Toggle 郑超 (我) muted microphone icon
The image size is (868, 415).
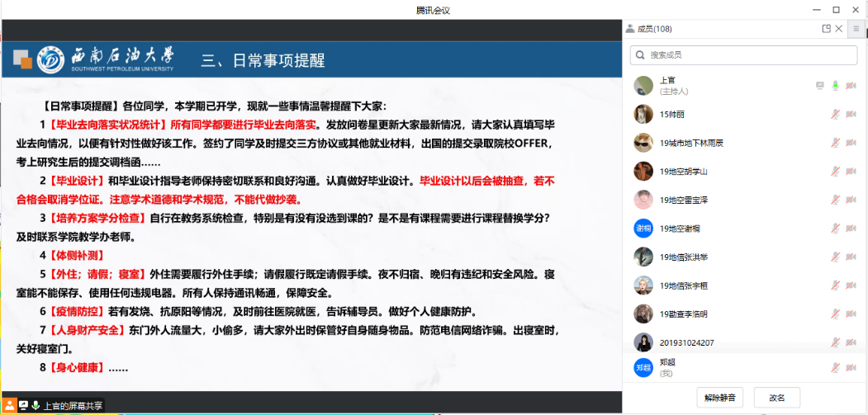[836, 367]
